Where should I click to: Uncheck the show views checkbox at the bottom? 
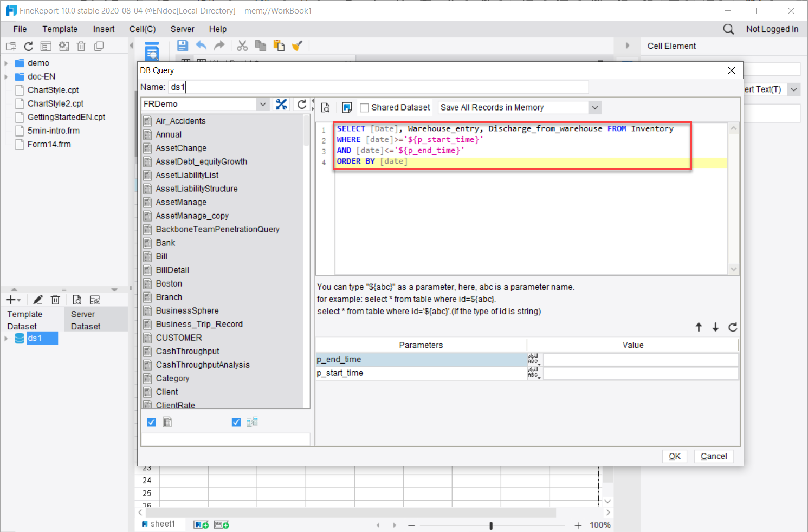coord(236,422)
